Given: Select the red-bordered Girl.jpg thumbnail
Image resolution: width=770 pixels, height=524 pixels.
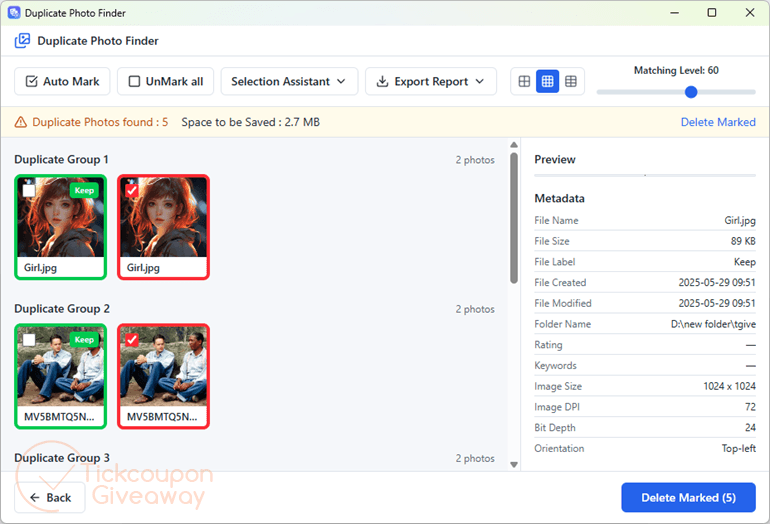Looking at the screenshot, I should [x=164, y=227].
